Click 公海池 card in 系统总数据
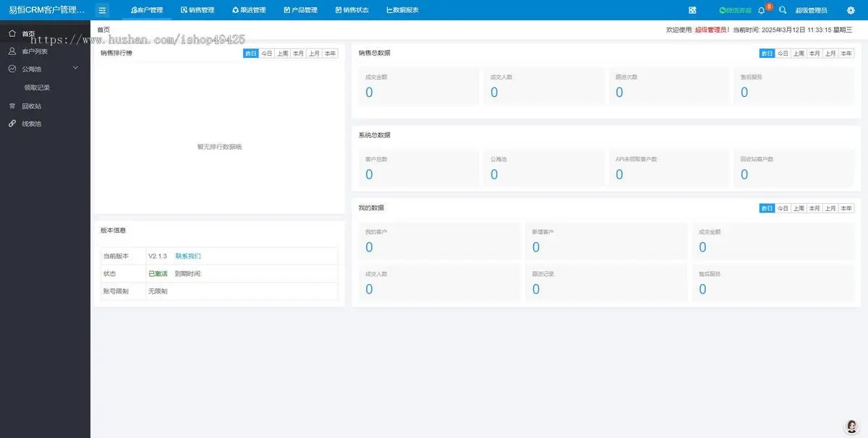 tap(543, 168)
